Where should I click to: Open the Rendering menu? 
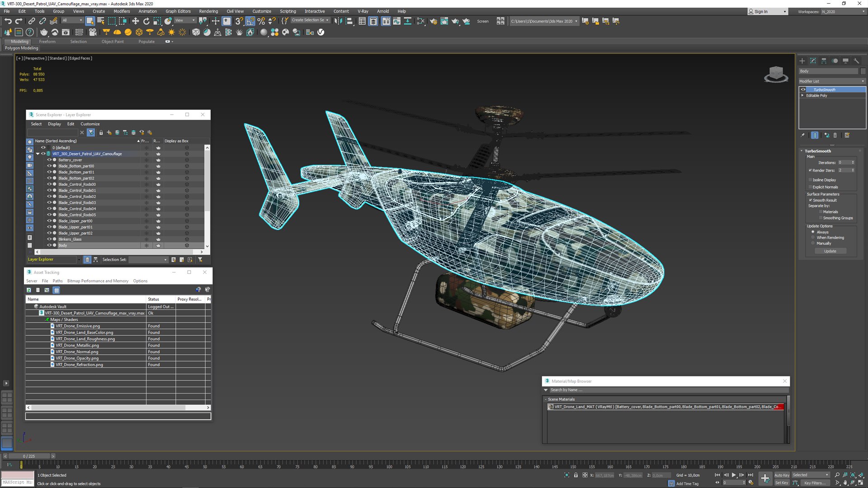pyautogui.click(x=208, y=11)
